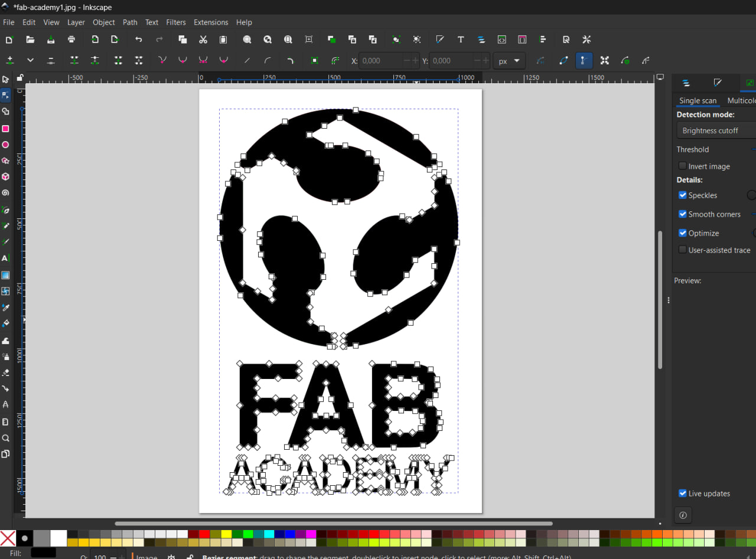Expand the insert node options arrow
The width and height of the screenshot is (756, 559).
(x=30, y=60)
